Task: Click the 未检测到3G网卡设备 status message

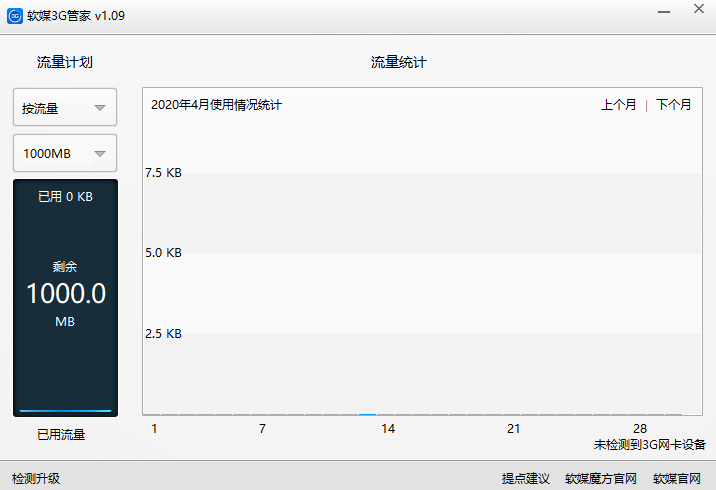Action: click(650, 444)
